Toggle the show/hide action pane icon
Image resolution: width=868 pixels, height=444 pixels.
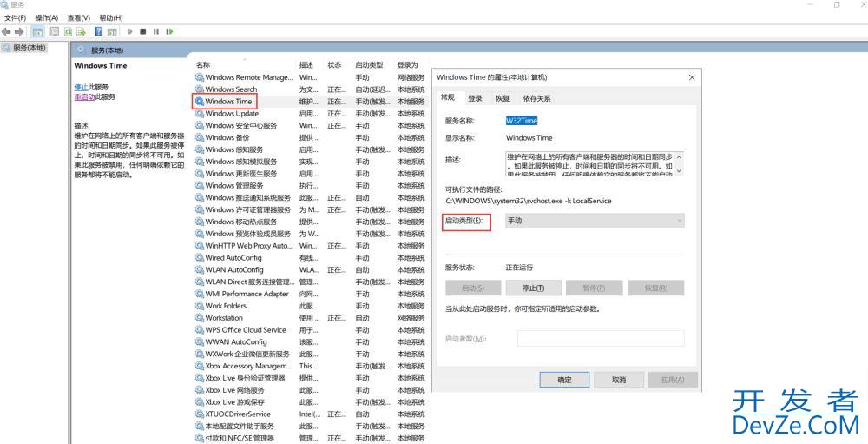112,31
